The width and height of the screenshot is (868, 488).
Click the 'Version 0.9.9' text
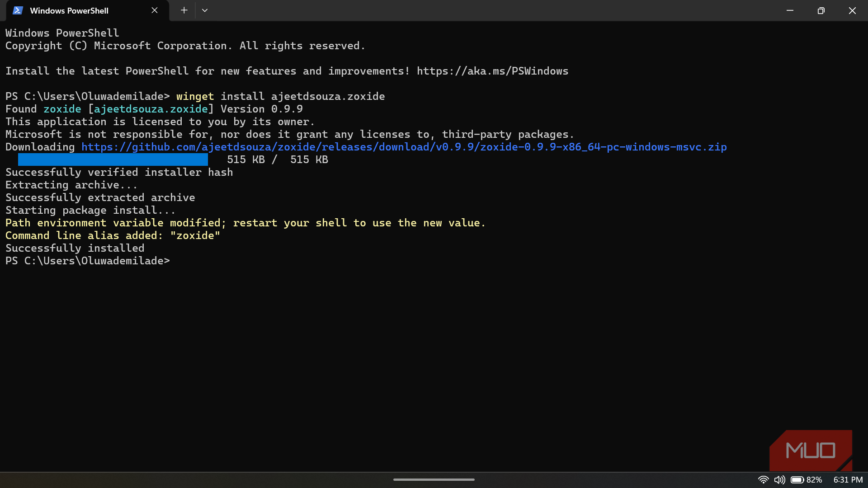(x=262, y=109)
